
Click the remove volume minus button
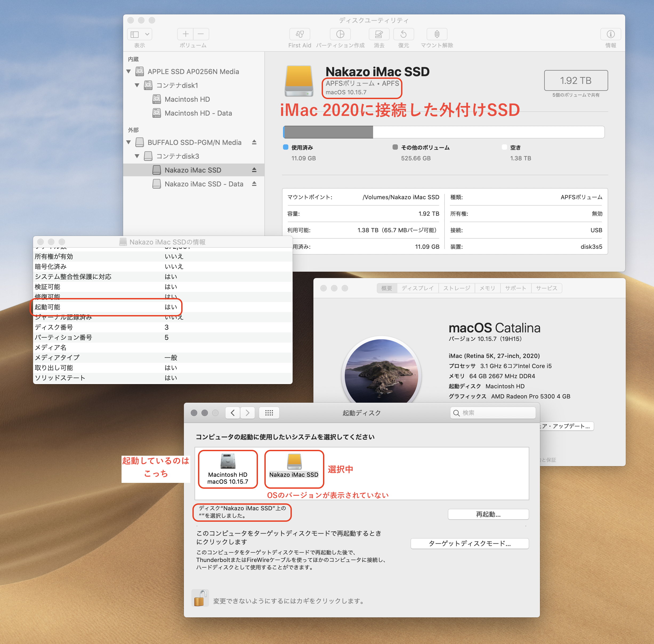[201, 34]
